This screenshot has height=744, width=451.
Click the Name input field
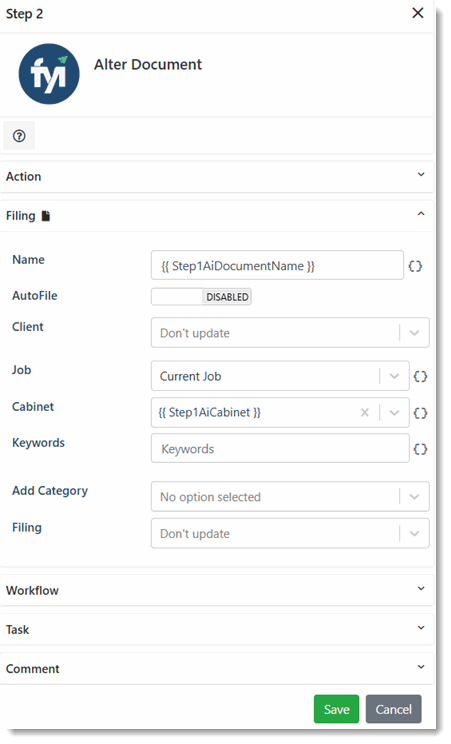point(277,266)
